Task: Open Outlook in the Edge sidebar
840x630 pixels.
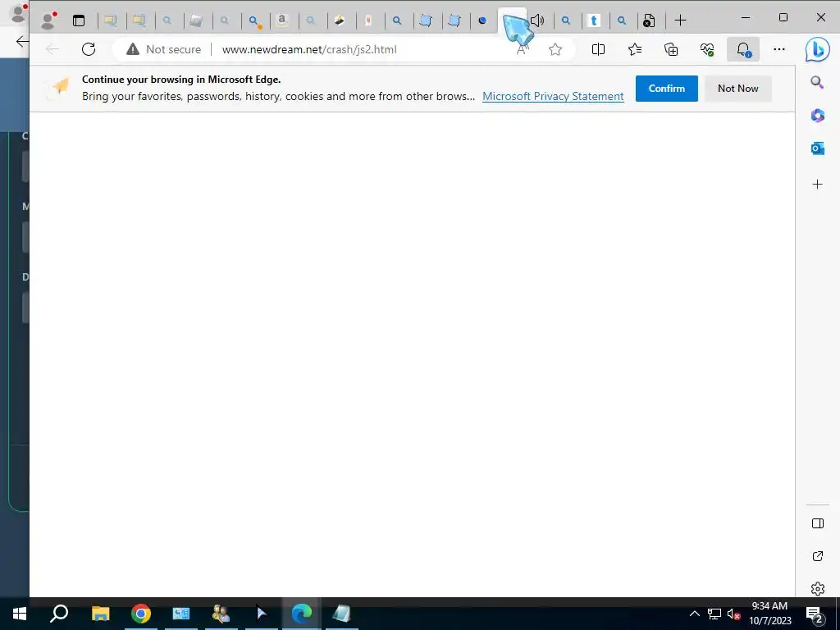Action: [818, 148]
